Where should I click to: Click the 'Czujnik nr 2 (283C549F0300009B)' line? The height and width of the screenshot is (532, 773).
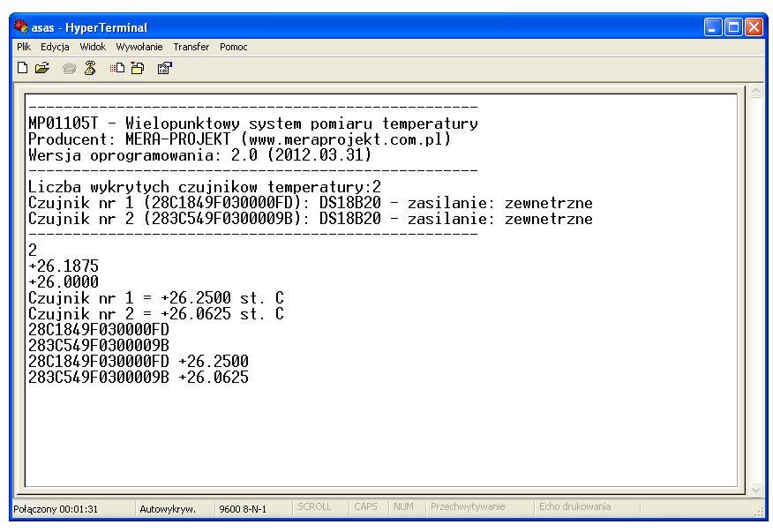[310, 219]
